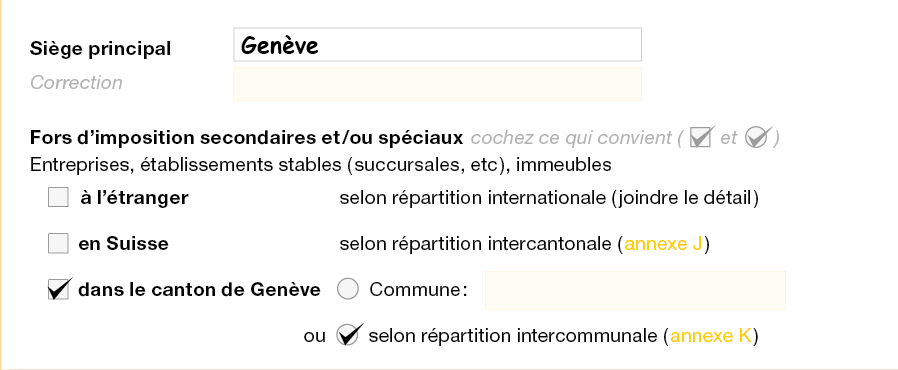Viewport: 898px width, 370px height.
Task: Click the 'Correction' greyed label
Action: click(x=76, y=83)
